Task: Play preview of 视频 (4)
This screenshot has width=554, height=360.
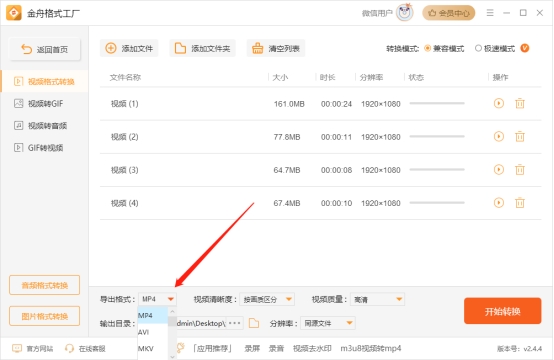Action: click(499, 203)
